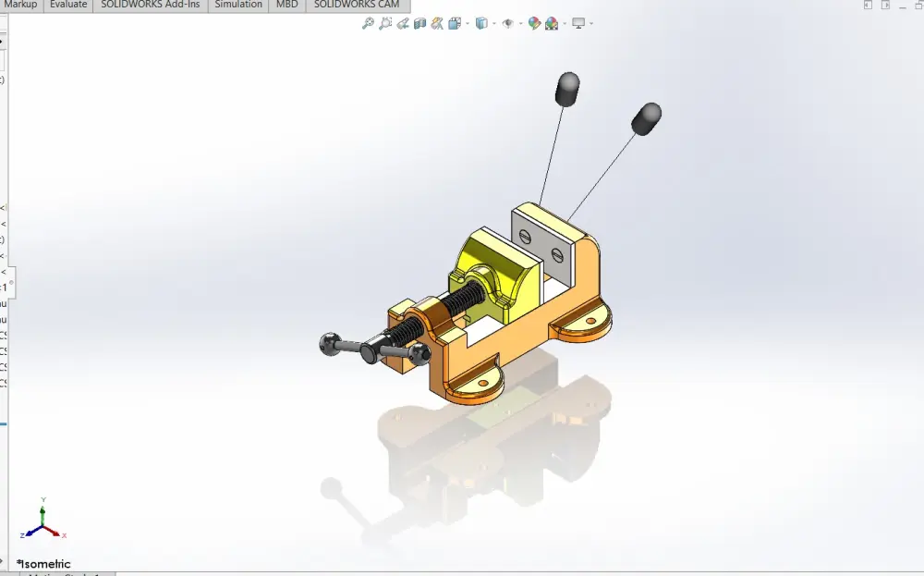Viewport: 924px width, 576px height.
Task: Expand the View Orientation dropdown arrow
Action: pyautogui.click(x=468, y=24)
